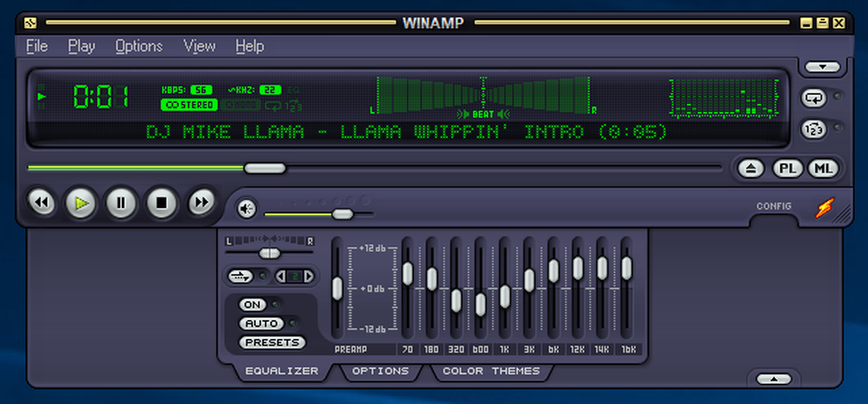The image size is (868, 404).
Task: Click the 70 Hz band slider knob
Action: 408,274
